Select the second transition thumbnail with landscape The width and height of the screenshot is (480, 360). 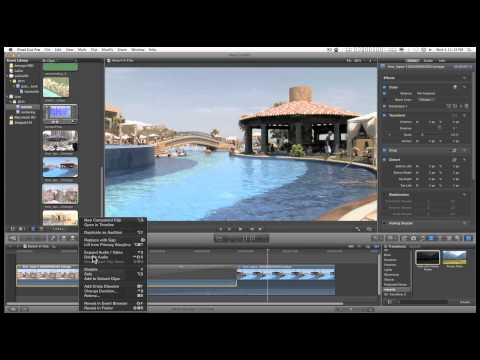tap(454, 258)
